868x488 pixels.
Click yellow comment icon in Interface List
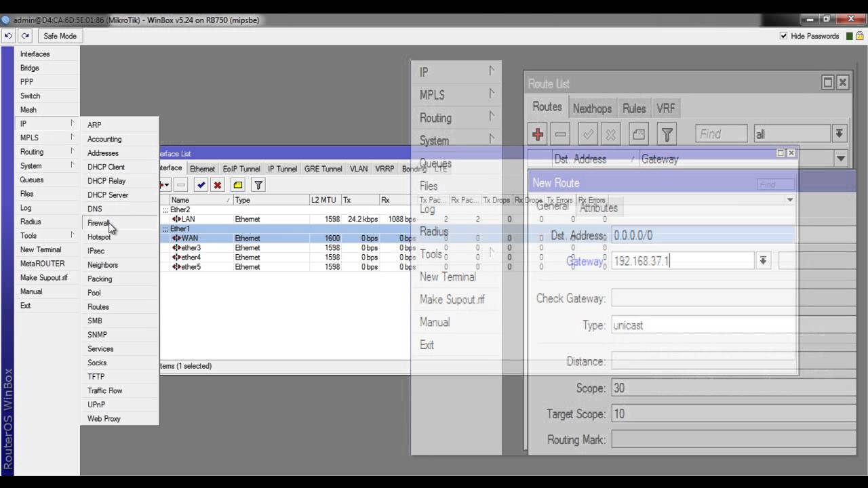tap(237, 184)
